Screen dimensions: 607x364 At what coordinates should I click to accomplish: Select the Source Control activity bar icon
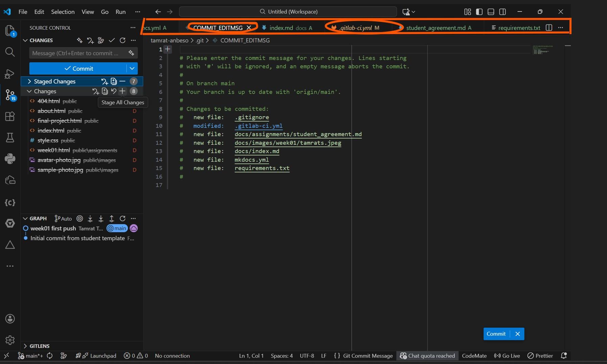point(10,95)
